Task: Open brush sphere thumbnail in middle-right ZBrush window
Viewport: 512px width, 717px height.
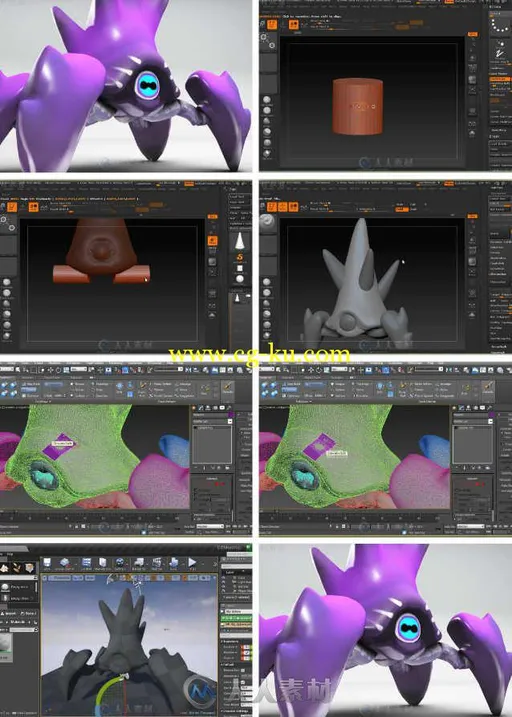Action: click(x=266, y=223)
